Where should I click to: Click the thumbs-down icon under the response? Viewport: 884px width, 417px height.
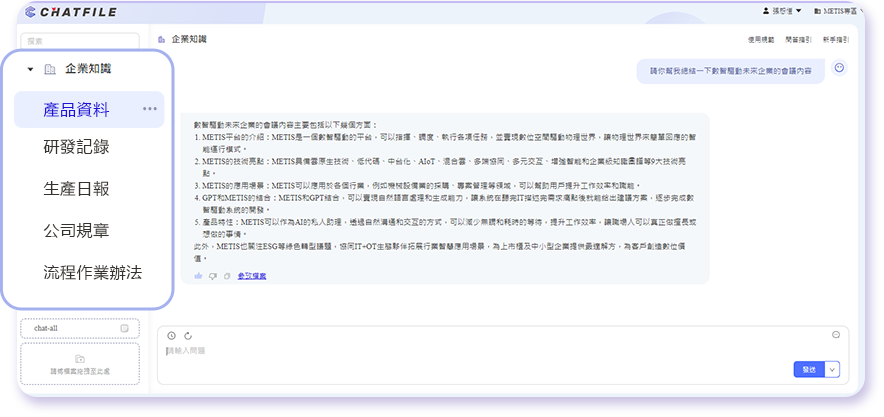(x=212, y=275)
